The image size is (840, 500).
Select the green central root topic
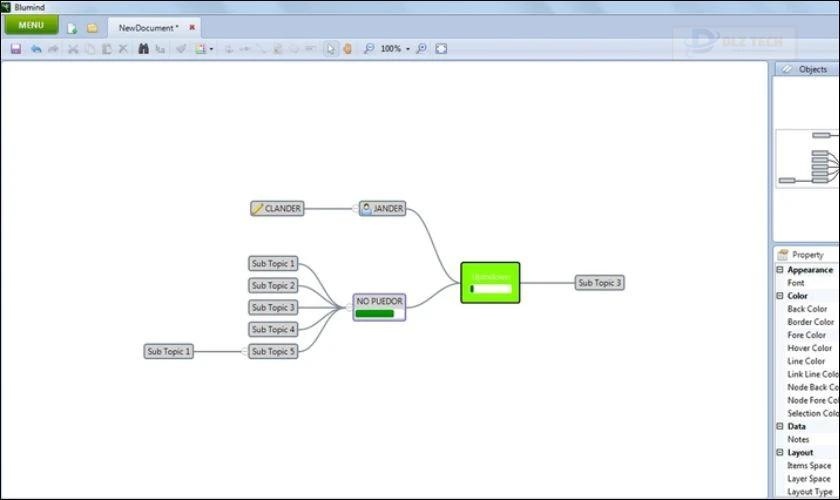[490, 282]
